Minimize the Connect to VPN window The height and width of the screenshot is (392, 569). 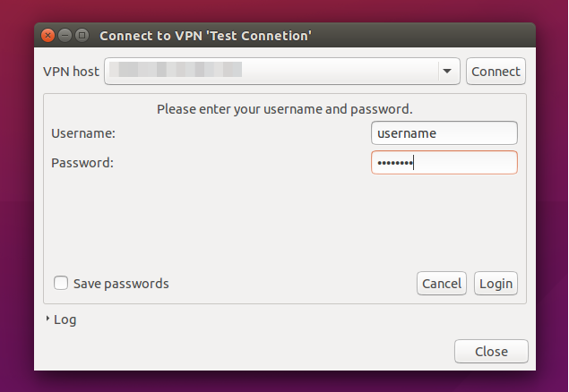tap(65, 36)
